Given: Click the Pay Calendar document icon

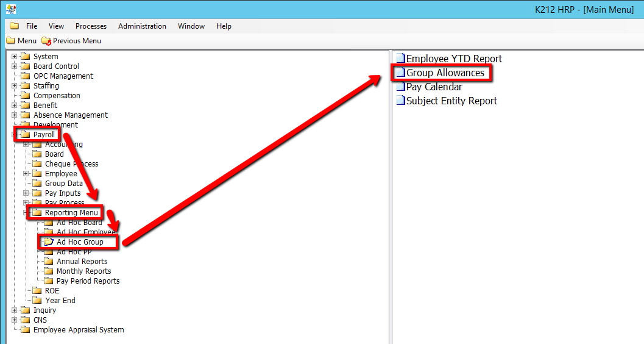Looking at the screenshot, I should (400, 87).
